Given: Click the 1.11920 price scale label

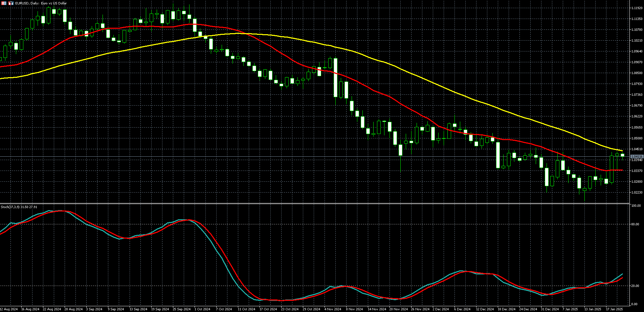Looking at the screenshot, I should pyautogui.click(x=637, y=8).
